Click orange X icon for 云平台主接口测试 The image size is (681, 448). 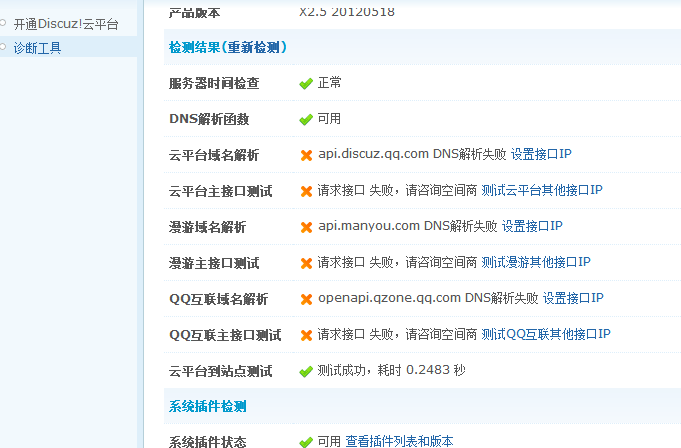pyautogui.click(x=306, y=191)
